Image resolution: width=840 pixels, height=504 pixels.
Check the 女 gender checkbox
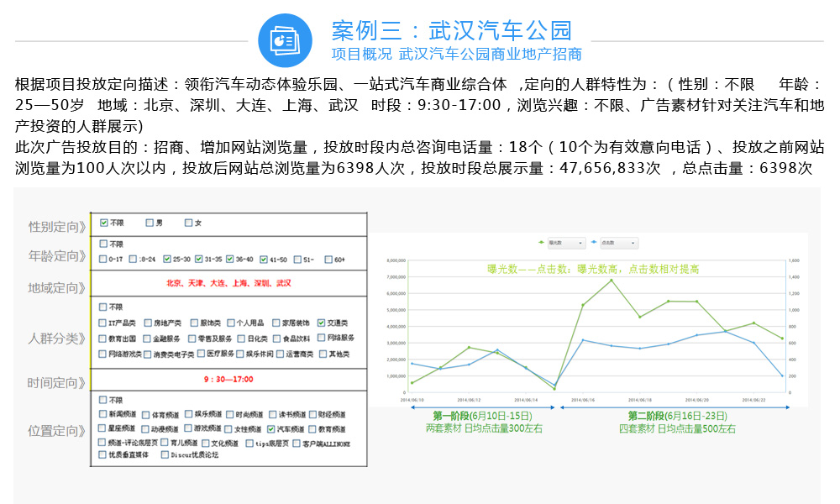coord(188,223)
